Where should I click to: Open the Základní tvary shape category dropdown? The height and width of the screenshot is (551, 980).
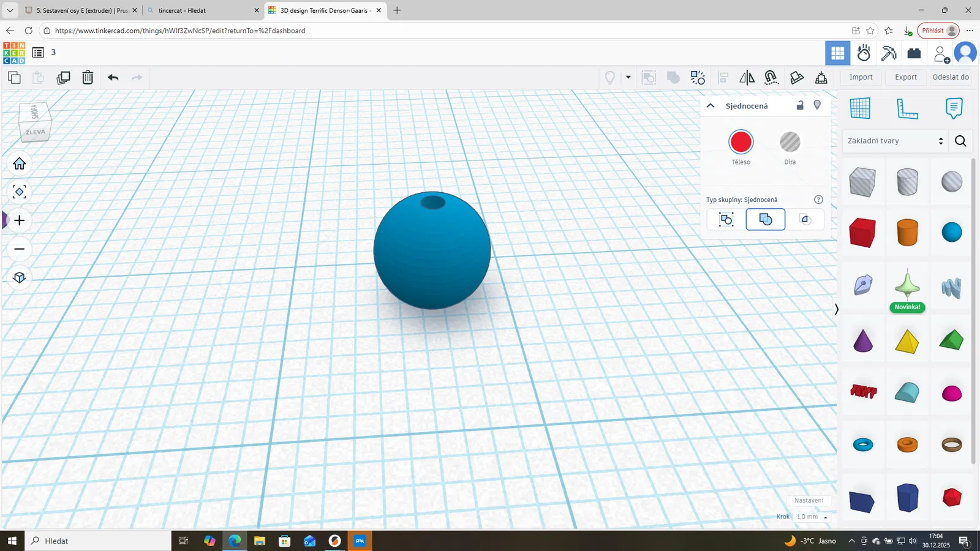(x=895, y=141)
